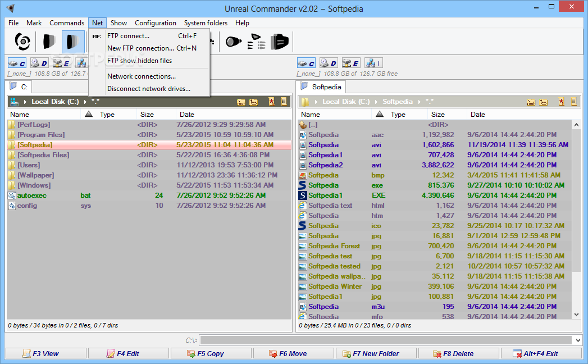Viewport: 588px width, 364px height.
Task: Open right panel history scroll icon
Action: click(574, 102)
